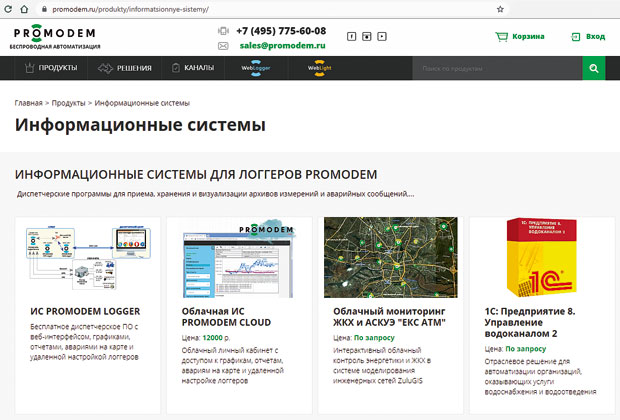Open the ЕКС АТМ satellite map thumbnail

[391, 257]
